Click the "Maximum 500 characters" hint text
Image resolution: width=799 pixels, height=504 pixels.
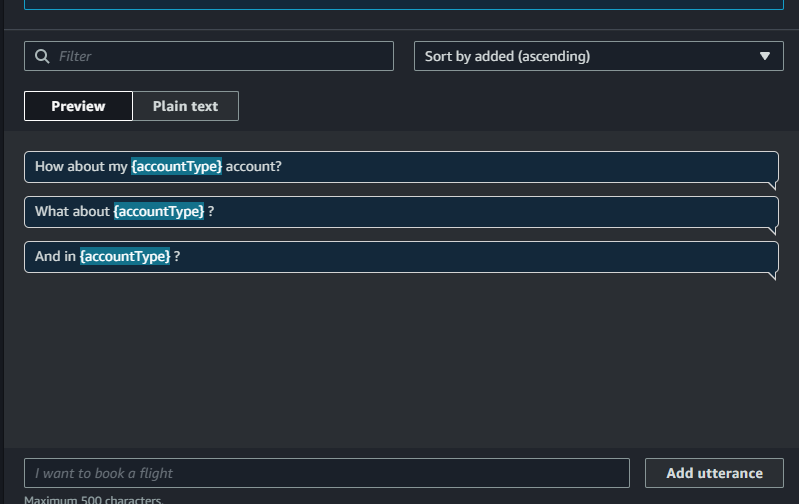click(92, 500)
